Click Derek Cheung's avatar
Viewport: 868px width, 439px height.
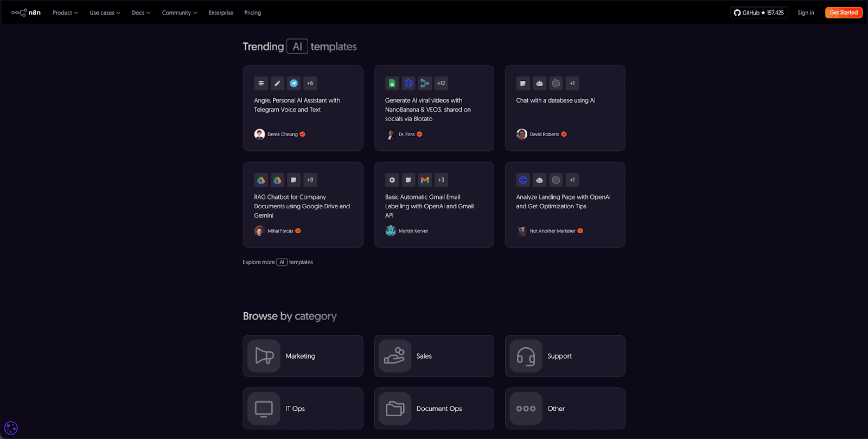259,134
